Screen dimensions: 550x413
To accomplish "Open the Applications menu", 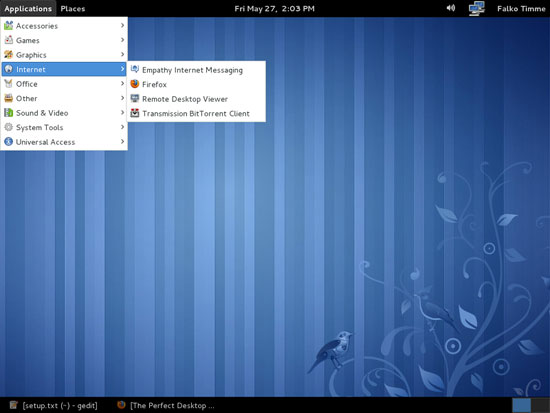I will [28, 8].
